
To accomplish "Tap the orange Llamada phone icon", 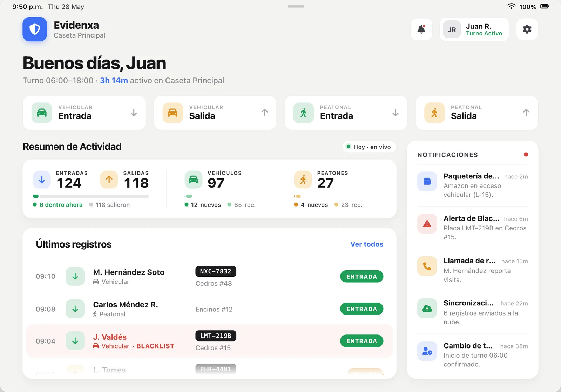I will coord(427,266).
